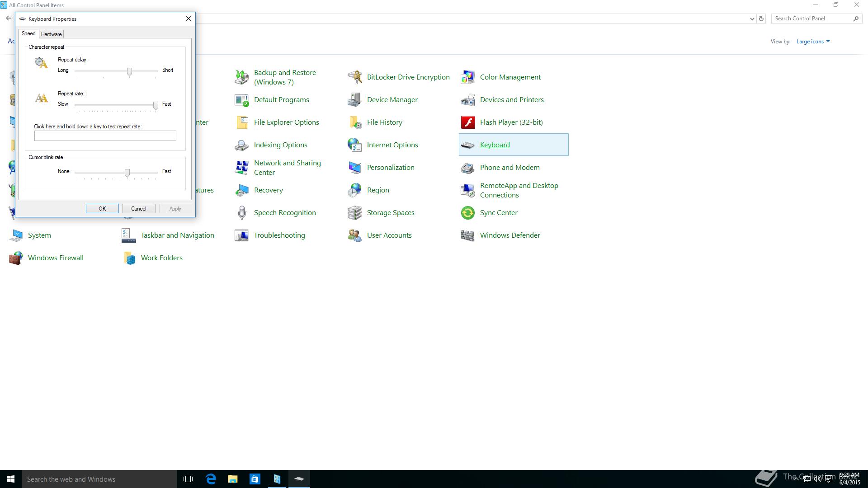This screenshot has height=488, width=868.
Task: Open Flash Player (32-bit) icon
Action: (x=467, y=122)
